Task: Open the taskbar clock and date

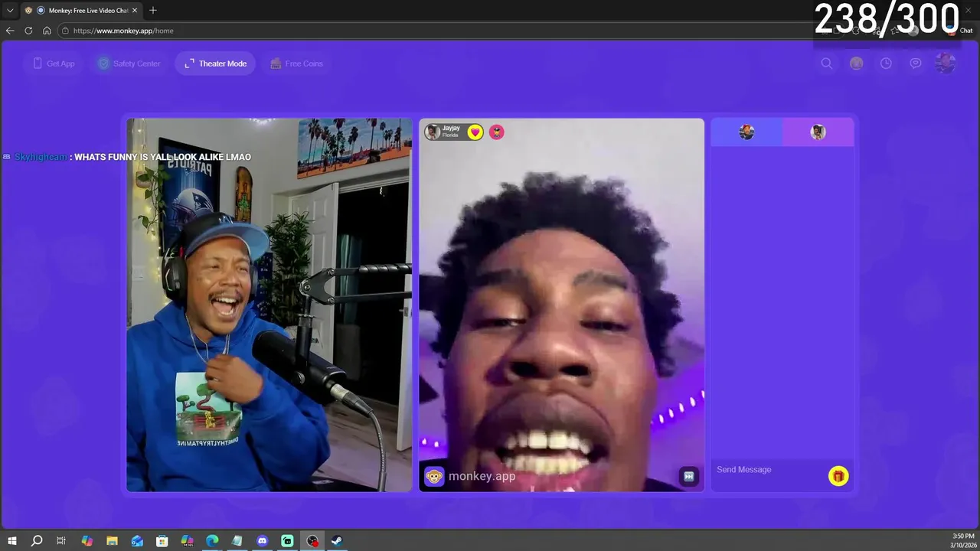Action: (963, 541)
